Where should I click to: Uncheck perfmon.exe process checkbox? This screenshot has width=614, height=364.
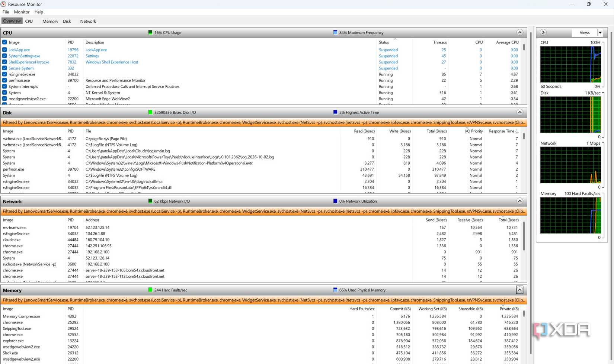(4, 80)
